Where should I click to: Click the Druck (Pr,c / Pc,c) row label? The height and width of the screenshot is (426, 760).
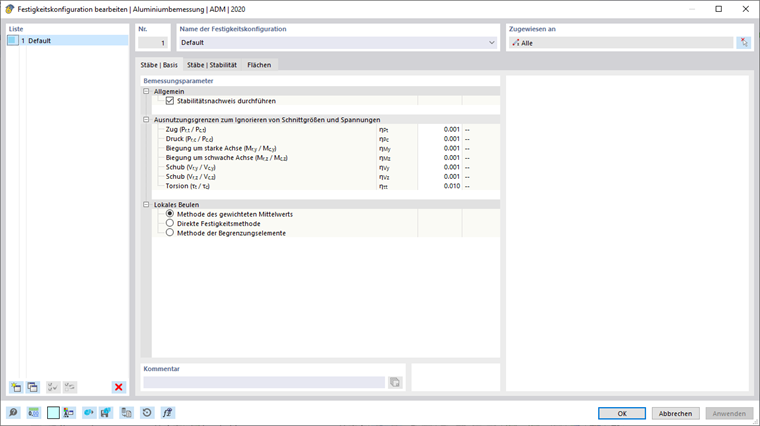[x=190, y=139]
